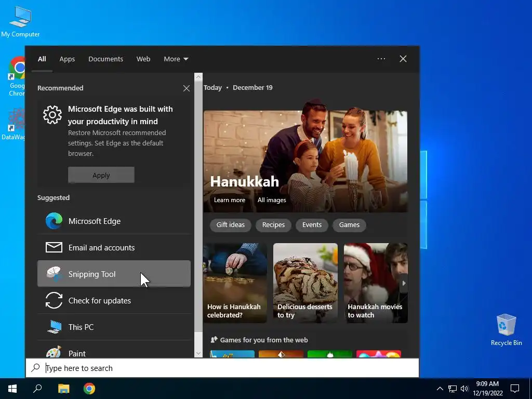532x399 pixels.
Task: Dismiss the Recommended section
Action: 187,88
